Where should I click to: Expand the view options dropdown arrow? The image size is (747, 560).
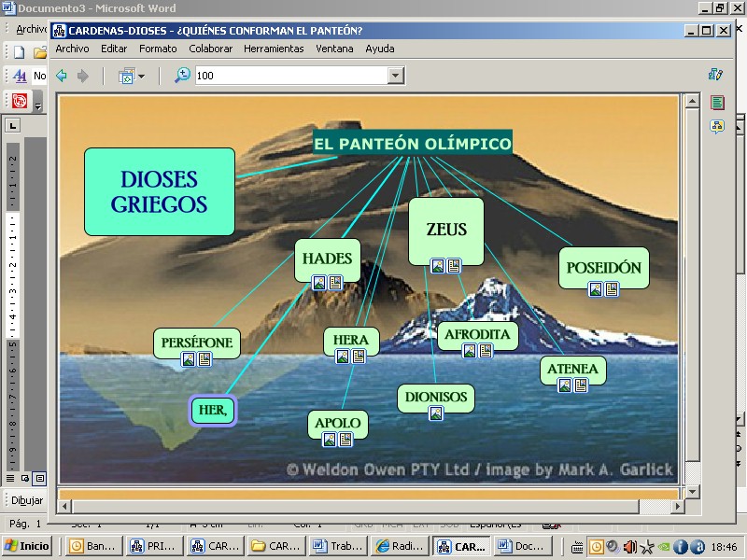tap(142, 77)
